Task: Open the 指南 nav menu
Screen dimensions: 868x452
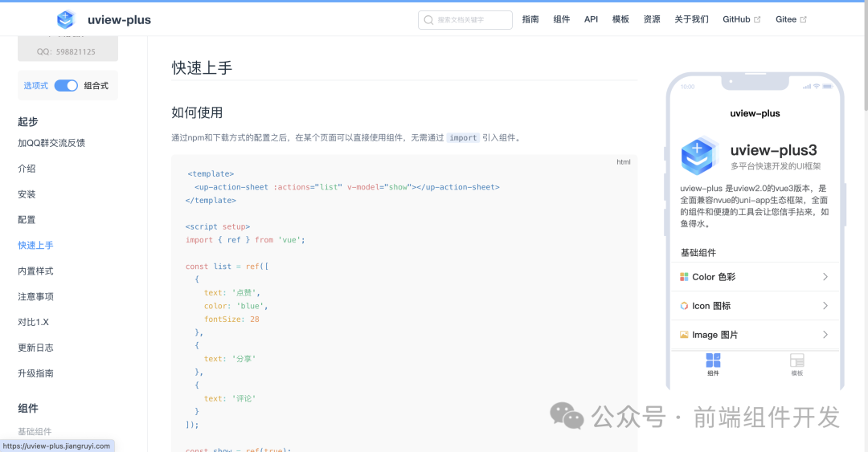Action: coord(530,19)
